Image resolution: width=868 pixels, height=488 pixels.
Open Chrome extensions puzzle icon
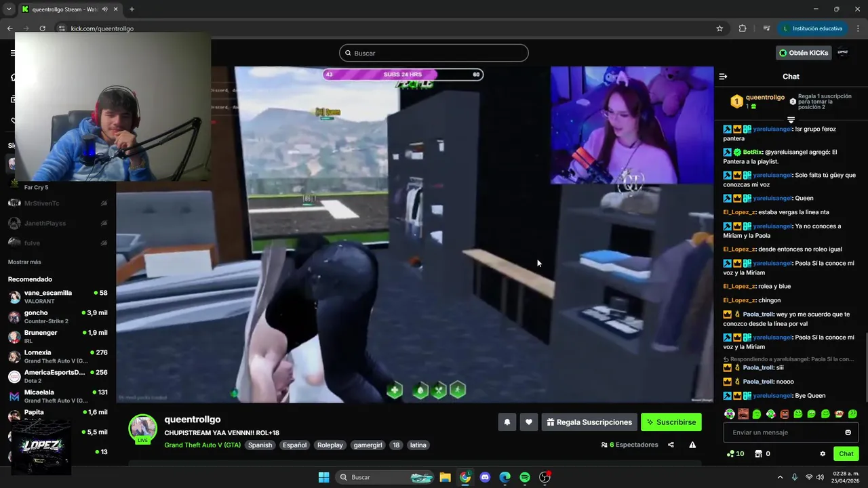tap(743, 28)
